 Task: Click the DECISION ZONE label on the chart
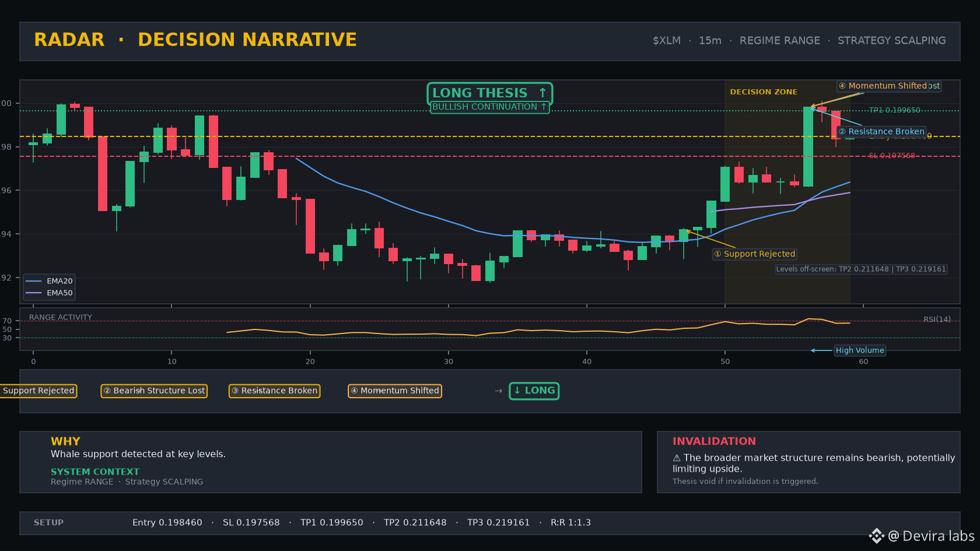(764, 92)
